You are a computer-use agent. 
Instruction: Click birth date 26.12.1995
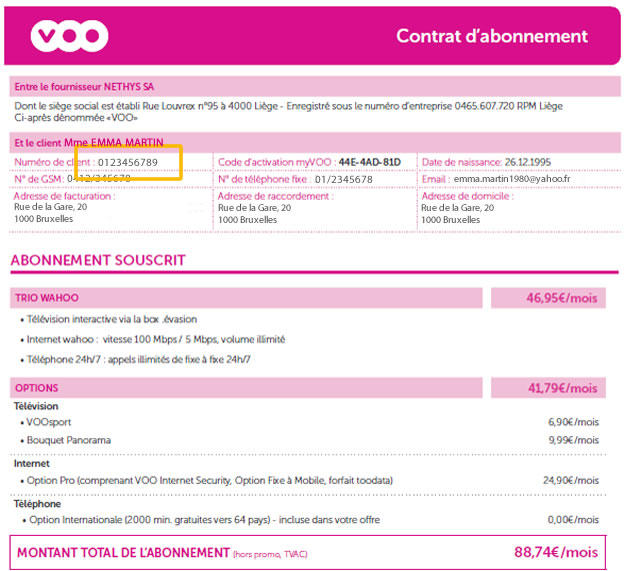(528, 162)
